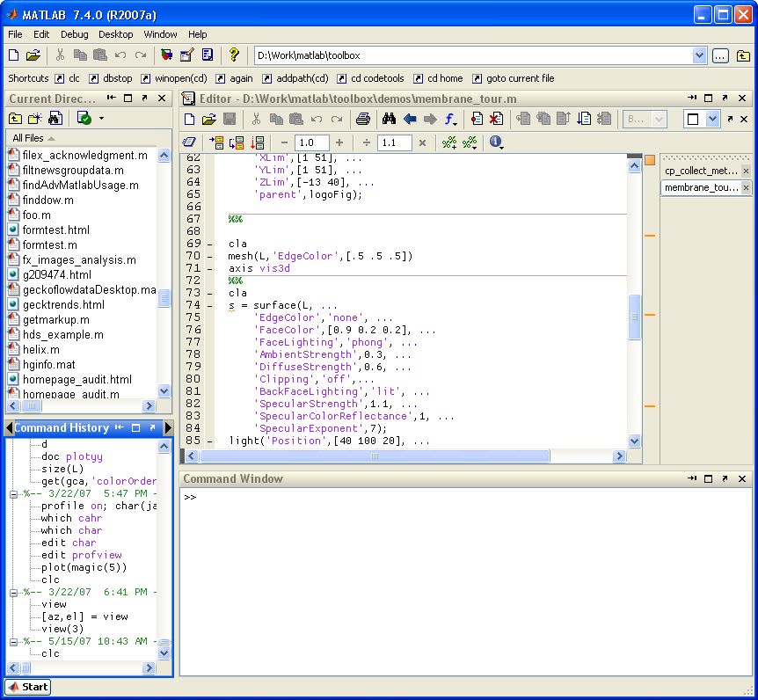Screen dimensions: 758x700
Task: Click the MATLAB Start button
Action: point(27,687)
